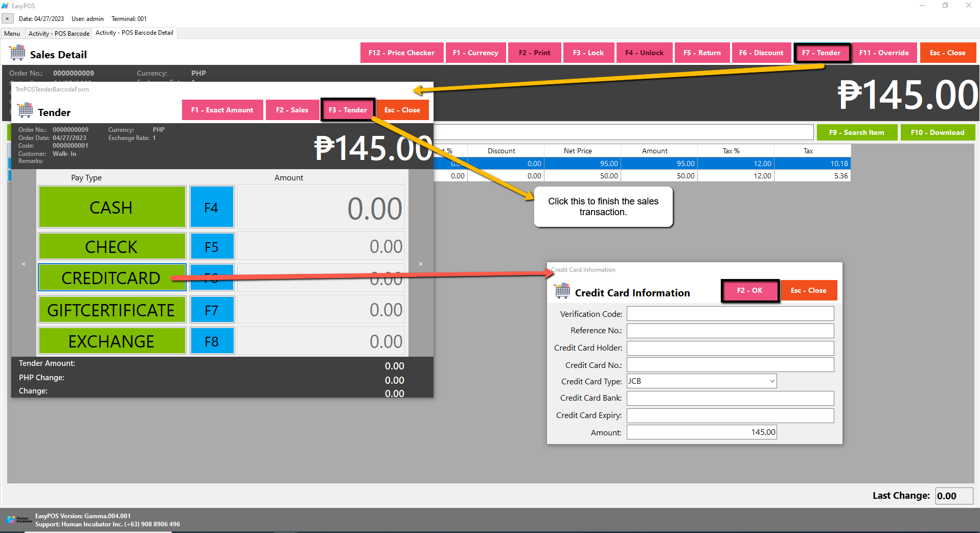980x533 pixels.
Task: Click the blue F8 key button
Action: point(212,341)
